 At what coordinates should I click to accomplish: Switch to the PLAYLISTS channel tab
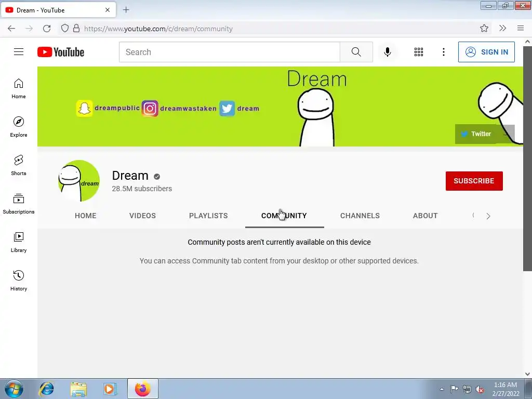(x=208, y=216)
